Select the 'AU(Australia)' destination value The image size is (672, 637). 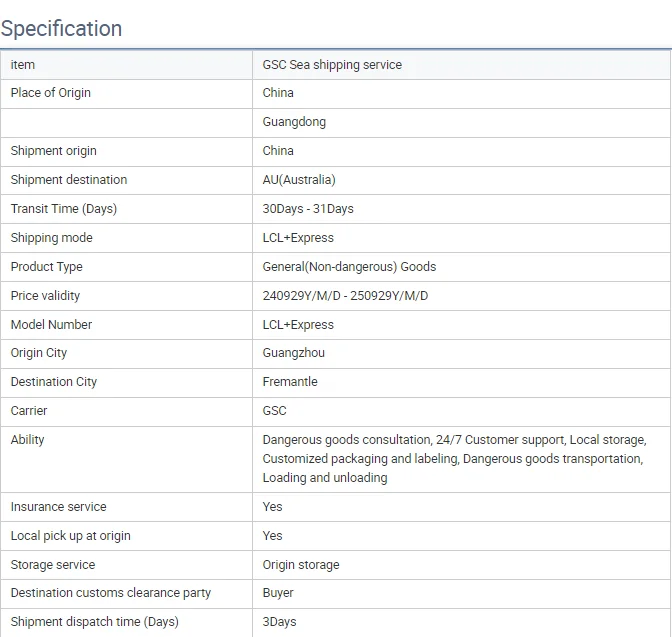(299, 180)
